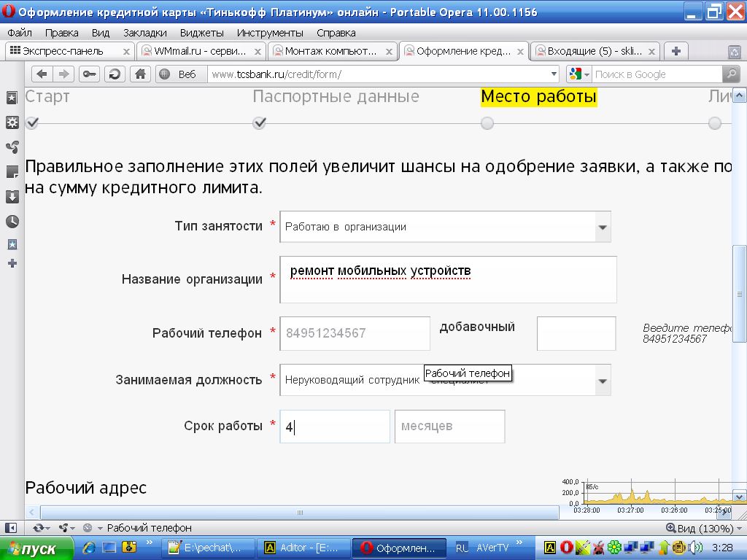Open the Файл menu

tap(20, 33)
